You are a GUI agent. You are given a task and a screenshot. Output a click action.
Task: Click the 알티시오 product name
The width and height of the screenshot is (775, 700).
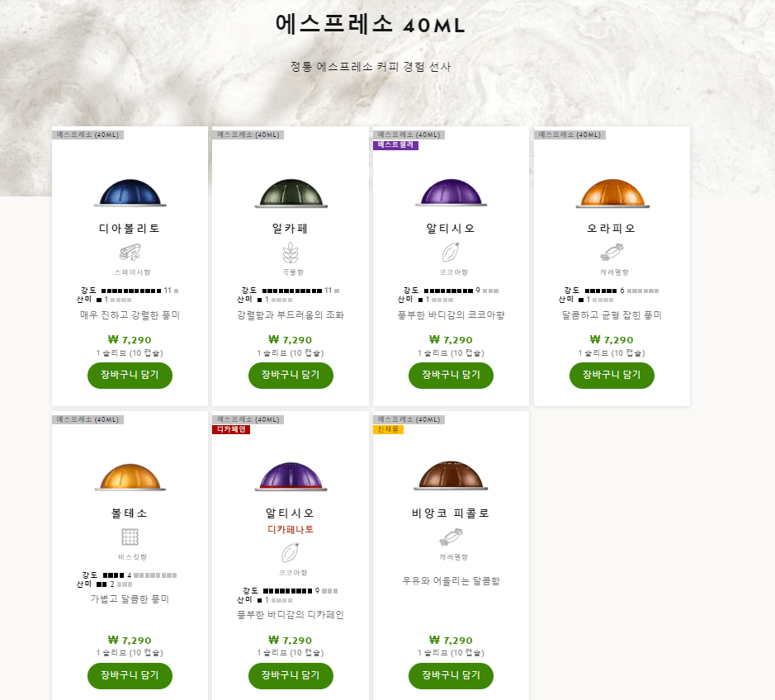pos(451,226)
